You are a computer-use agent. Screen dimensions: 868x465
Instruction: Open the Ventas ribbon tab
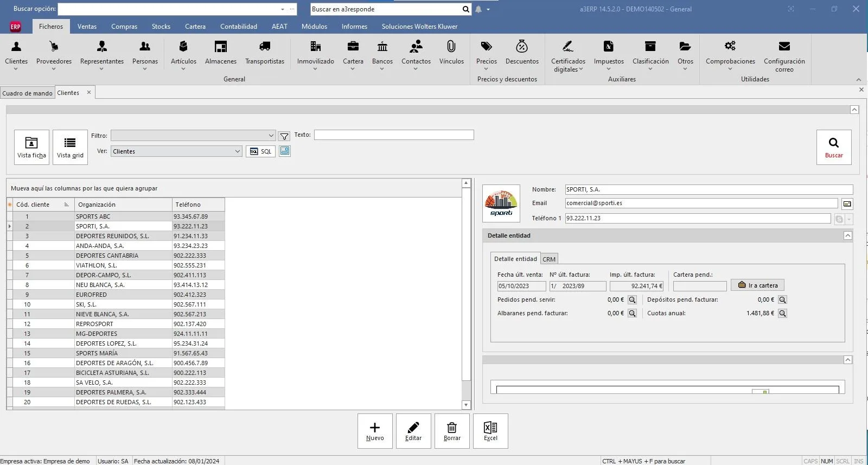click(x=87, y=27)
